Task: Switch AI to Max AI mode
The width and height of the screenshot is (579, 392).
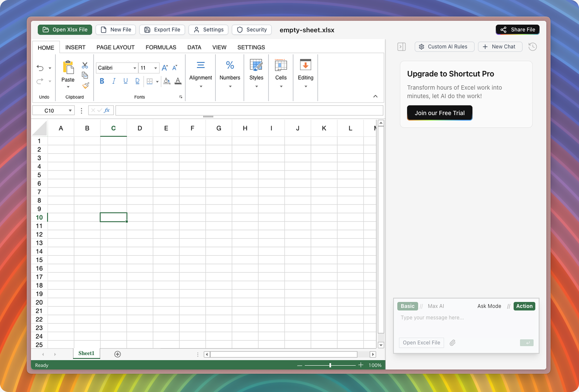Action: [436, 306]
